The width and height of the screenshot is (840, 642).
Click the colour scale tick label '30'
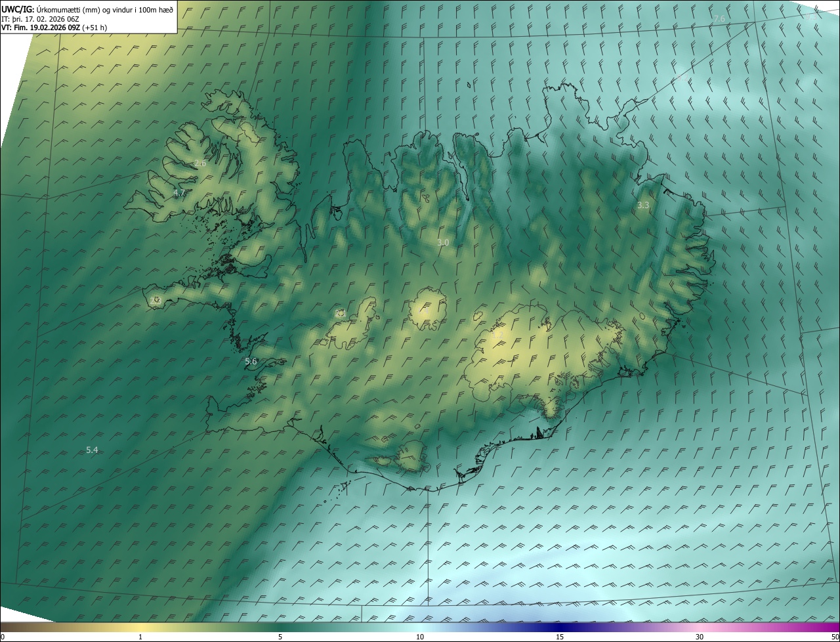[700, 637]
